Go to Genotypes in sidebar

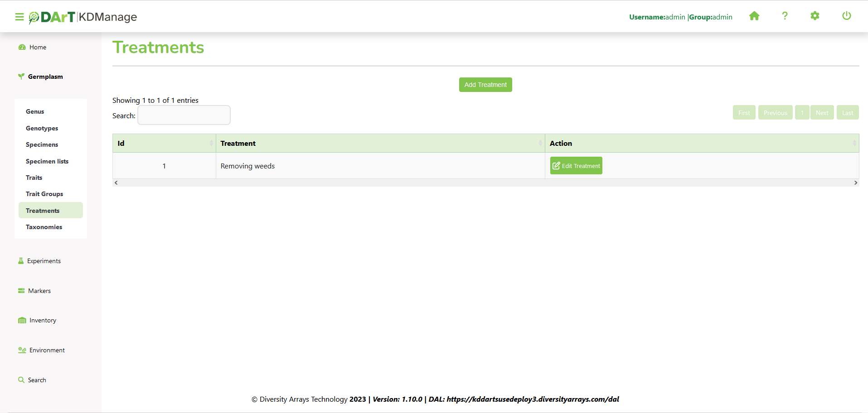(x=42, y=128)
